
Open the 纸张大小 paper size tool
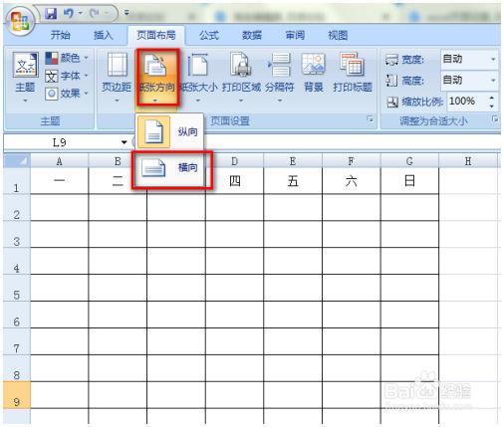tap(198, 77)
